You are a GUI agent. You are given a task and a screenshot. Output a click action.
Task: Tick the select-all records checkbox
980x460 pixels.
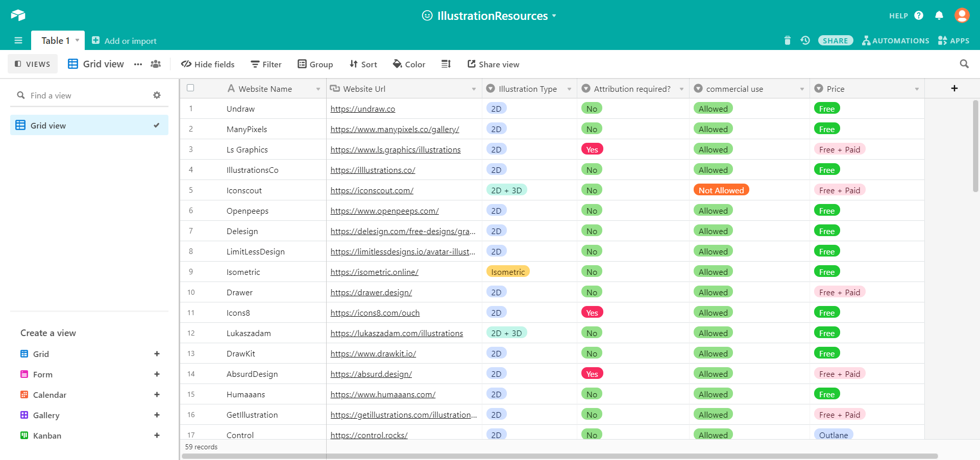click(190, 88)
